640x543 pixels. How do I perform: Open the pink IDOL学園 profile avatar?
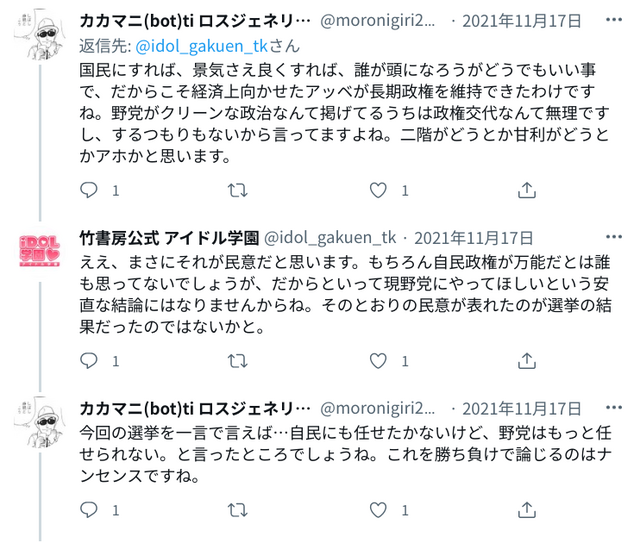pyautogui.click(x=40, y=251)
